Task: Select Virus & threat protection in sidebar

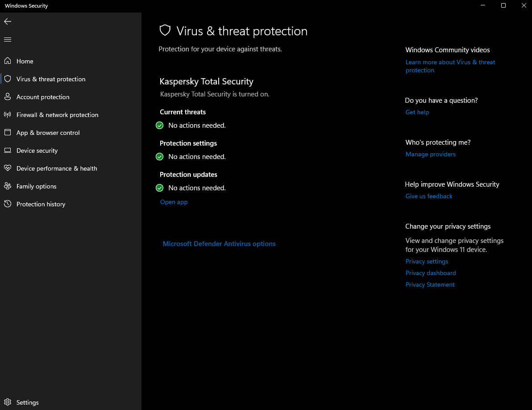Action: tap(51, 79)
